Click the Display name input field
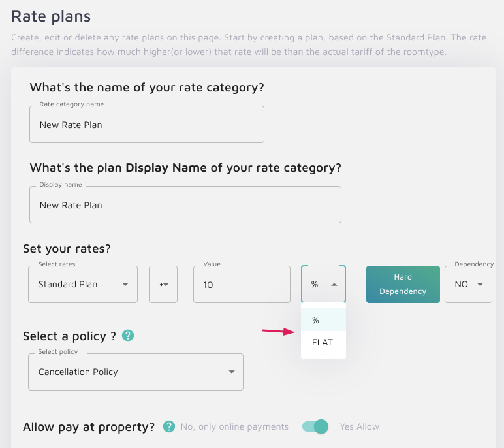Screen dimensions: 504x448 pos(185,205)
